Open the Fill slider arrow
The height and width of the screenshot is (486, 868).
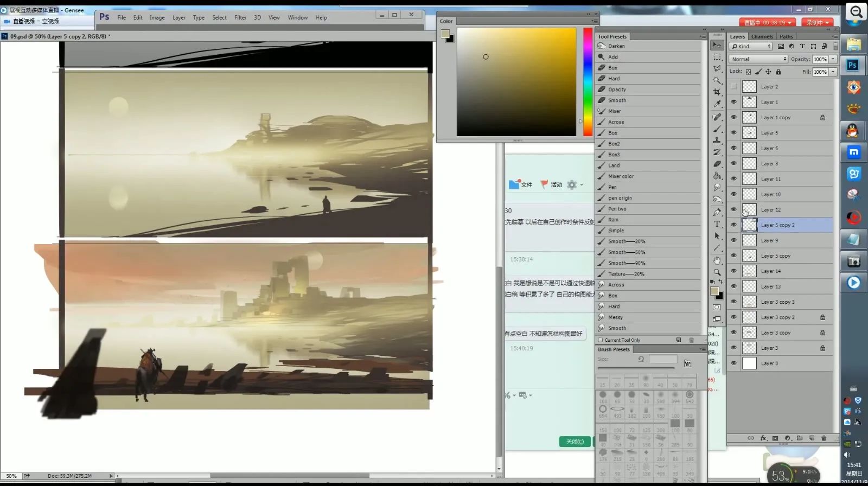click(833, 72)
